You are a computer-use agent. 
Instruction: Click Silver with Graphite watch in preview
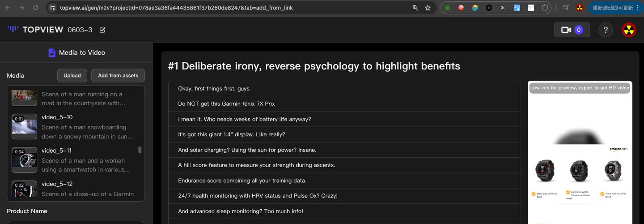click(x=613, y=171)
